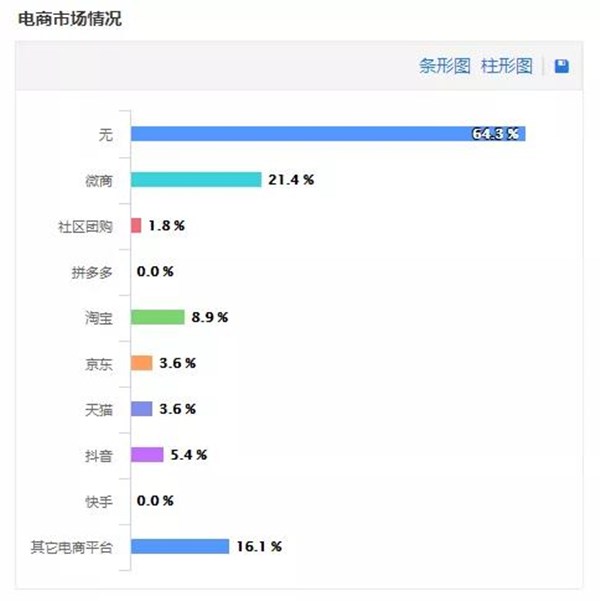The width and height of the screenshot is (600, 601).
Task: Click the 5.4 % value next to 抖音
Action: 189,455
